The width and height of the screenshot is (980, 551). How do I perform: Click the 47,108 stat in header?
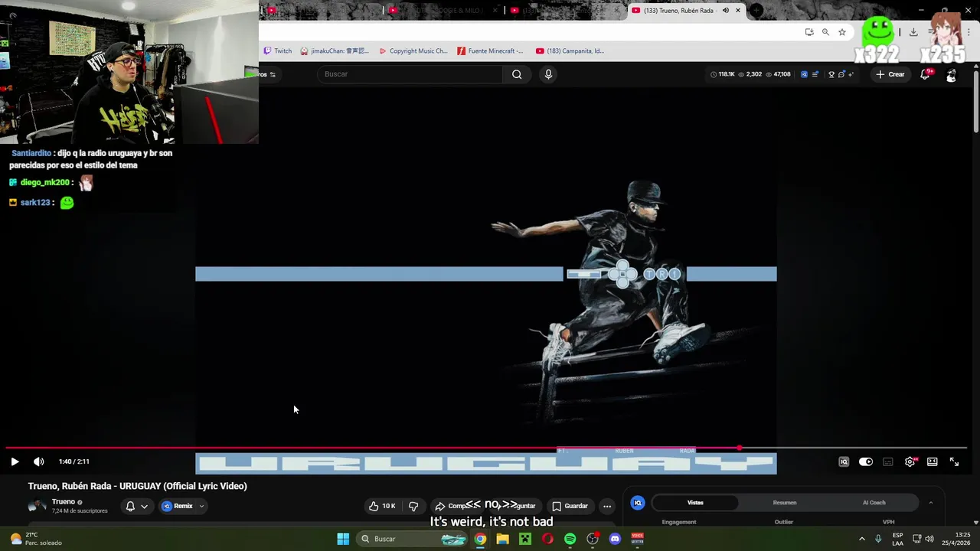(x=777, y=74)
